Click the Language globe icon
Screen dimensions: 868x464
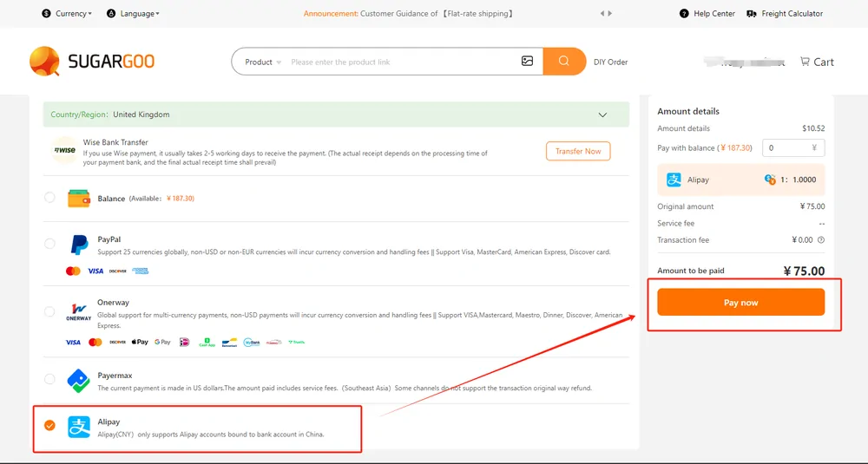111,13
